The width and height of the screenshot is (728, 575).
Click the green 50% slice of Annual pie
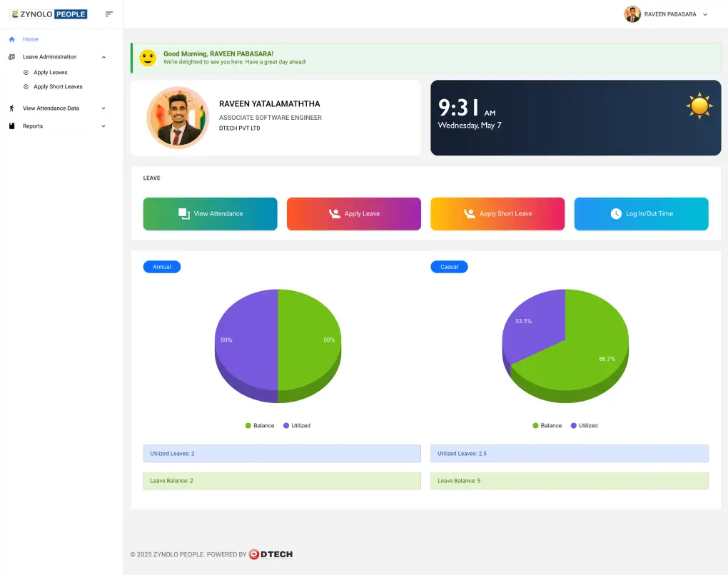pos(310,346)
